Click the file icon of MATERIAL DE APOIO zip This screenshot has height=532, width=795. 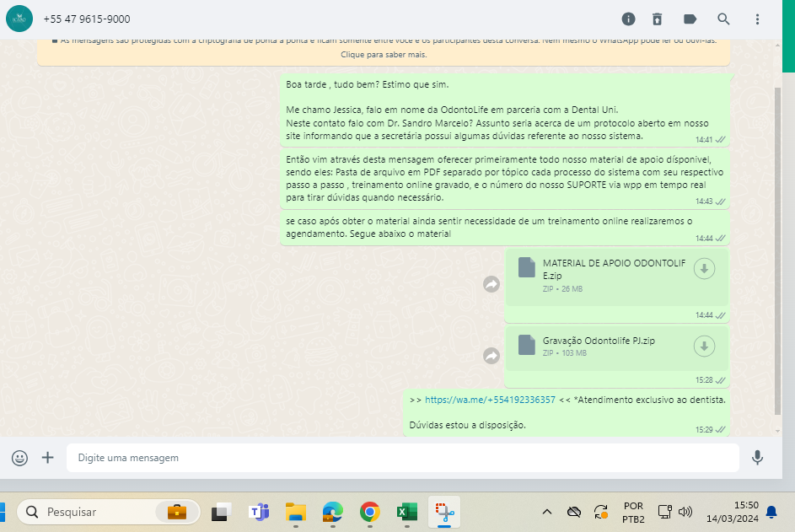point(527,267)
